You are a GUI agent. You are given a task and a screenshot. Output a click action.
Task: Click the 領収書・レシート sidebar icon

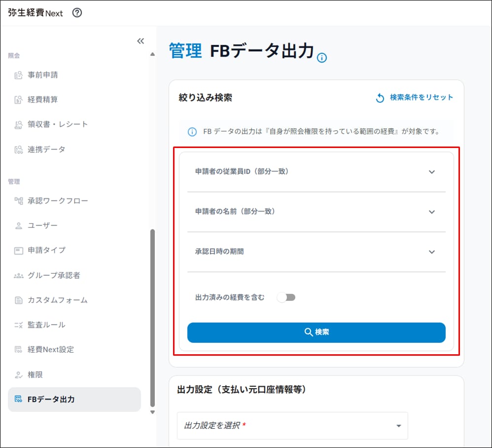19,125
